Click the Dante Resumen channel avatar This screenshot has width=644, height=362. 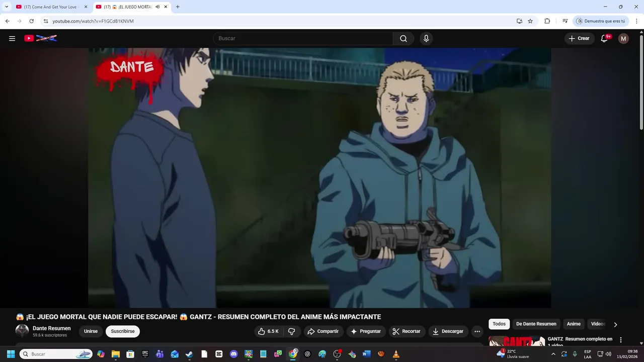(22, 331)
